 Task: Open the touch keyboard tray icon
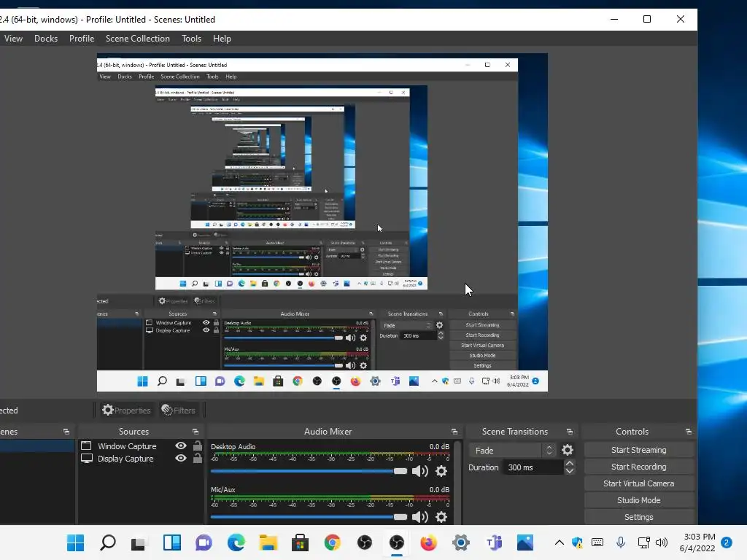[x=597, y=542]
